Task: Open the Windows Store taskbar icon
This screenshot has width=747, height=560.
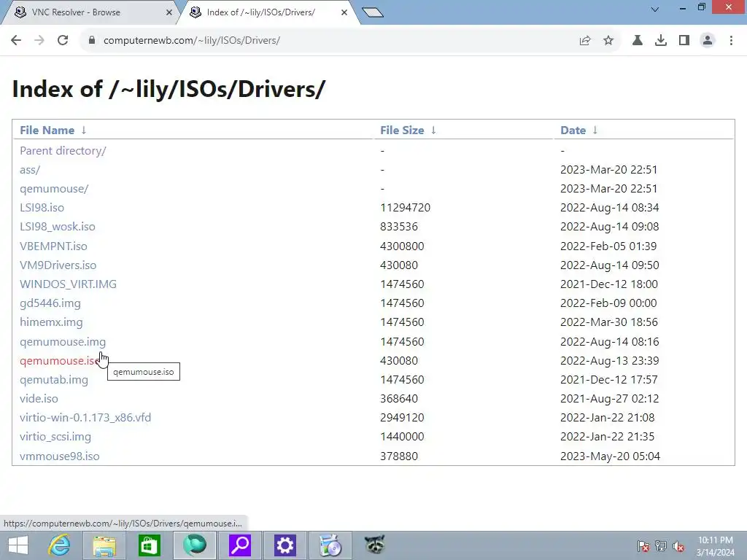Action: [x=149, y=545]
